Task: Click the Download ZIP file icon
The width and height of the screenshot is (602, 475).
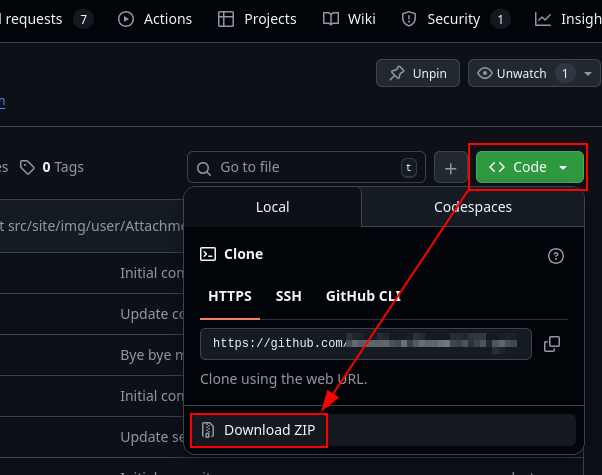Action: coord(208,430)
